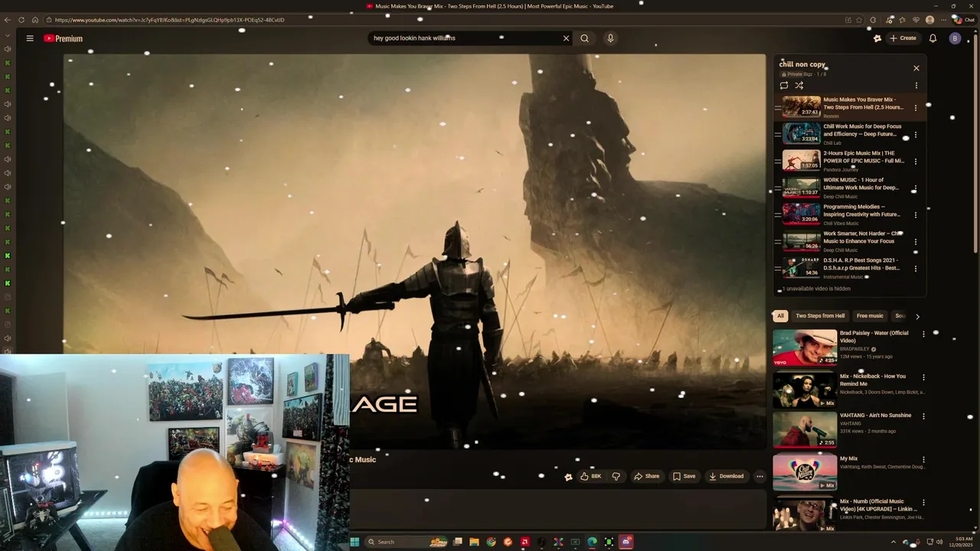Open Brad Paisley Water video
The image size is (980, 551).
click(805, 347)
